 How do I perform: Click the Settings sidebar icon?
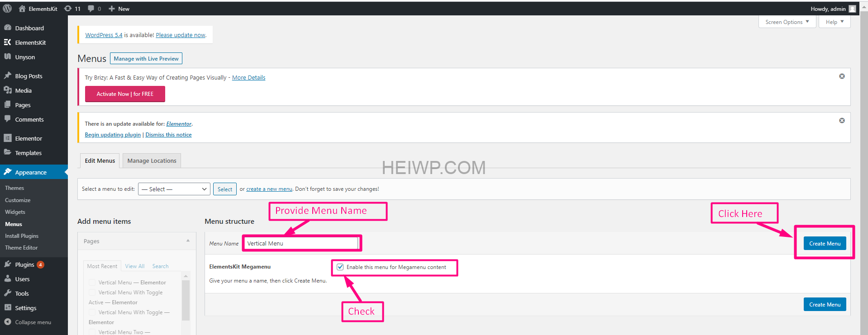tap(8, 307)
